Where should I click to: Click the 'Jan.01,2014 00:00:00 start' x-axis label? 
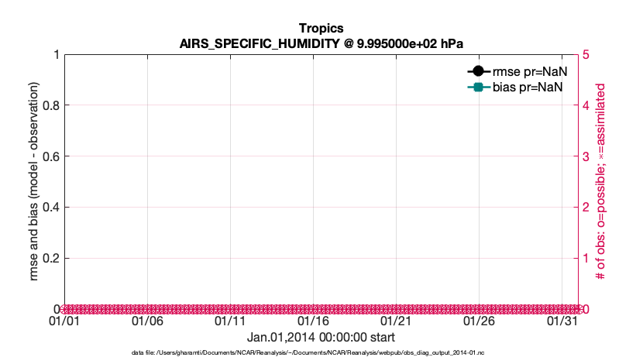click(x=321, y=337)
